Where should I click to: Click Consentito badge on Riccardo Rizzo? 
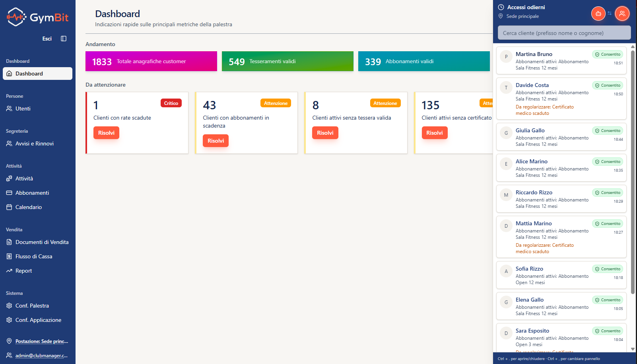pyautogui.click(x=608, y=193)
